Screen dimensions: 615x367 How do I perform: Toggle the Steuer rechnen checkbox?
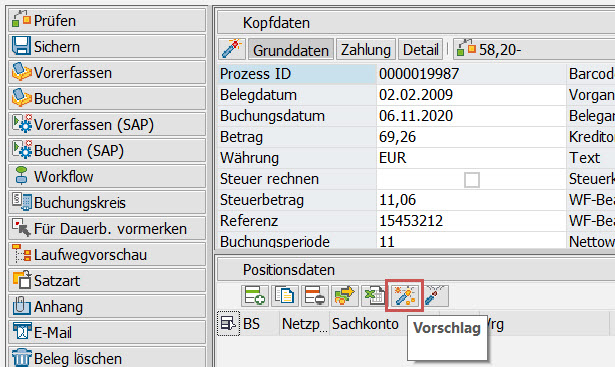pos(471,180)
